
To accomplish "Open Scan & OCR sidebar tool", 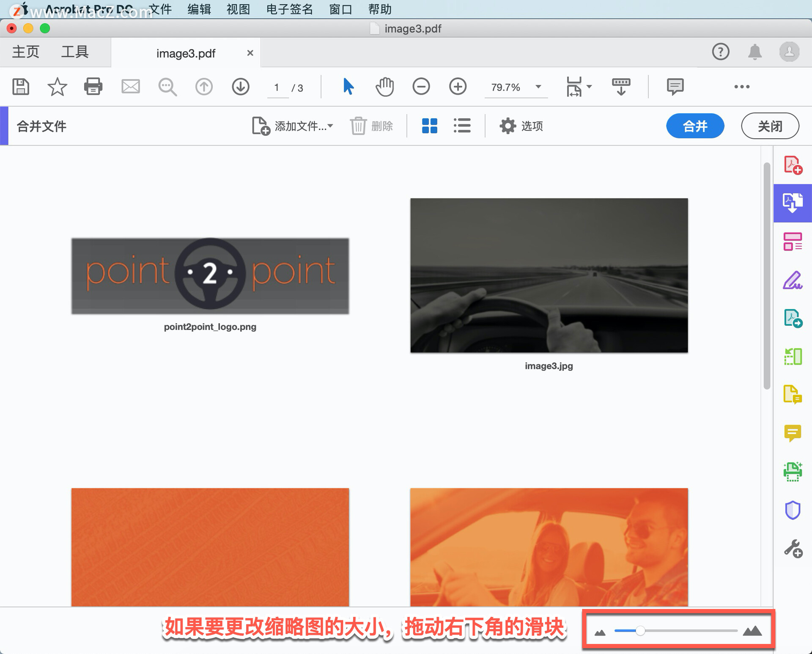I will pos(793,472).
